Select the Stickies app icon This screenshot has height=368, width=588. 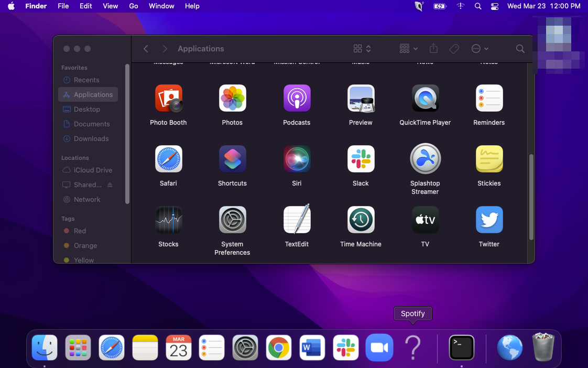pyautogui.click(x=489, y=159)
